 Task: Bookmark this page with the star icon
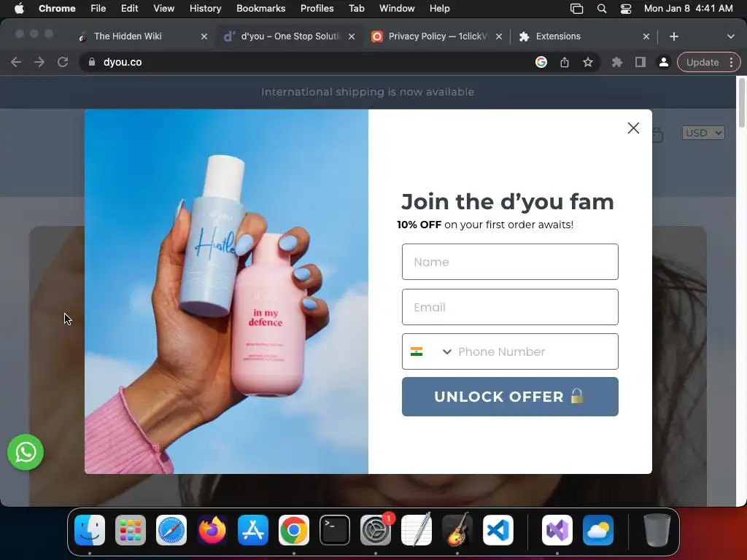click(x=588, y=63)
